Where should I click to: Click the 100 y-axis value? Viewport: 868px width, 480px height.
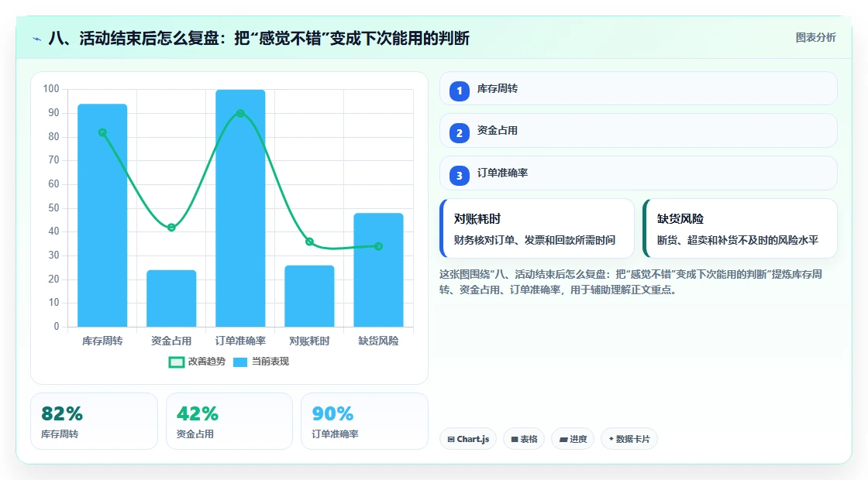[51, 89]
